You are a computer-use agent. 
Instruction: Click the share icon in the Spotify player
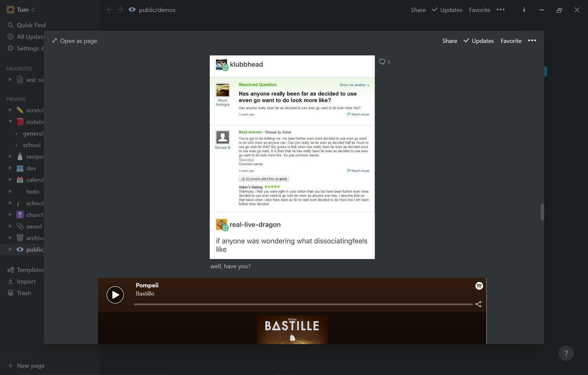point(478,304)
